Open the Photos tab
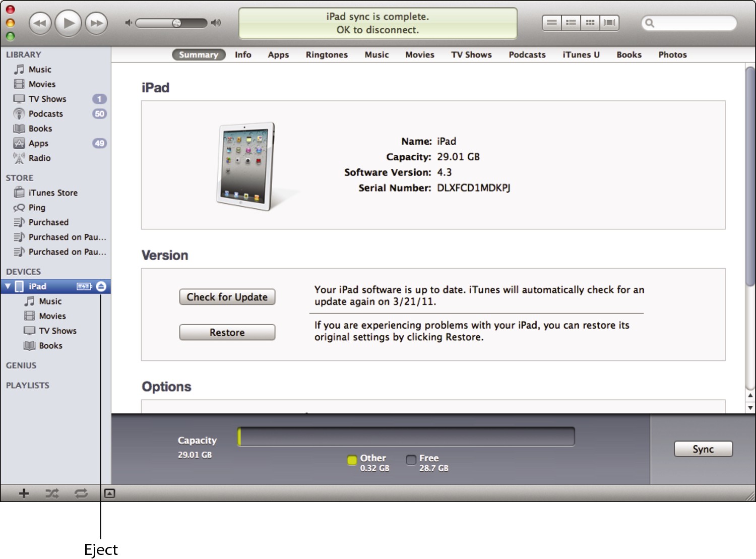The image size is (756, 559). [x=672, y=54]
